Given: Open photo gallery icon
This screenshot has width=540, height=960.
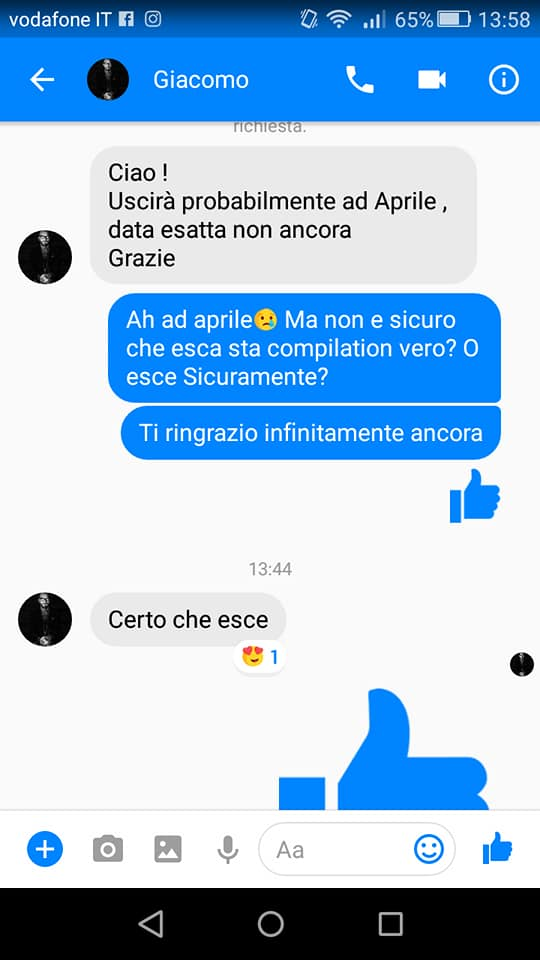Looking at the screenshot, I should [x=168, y=849].
